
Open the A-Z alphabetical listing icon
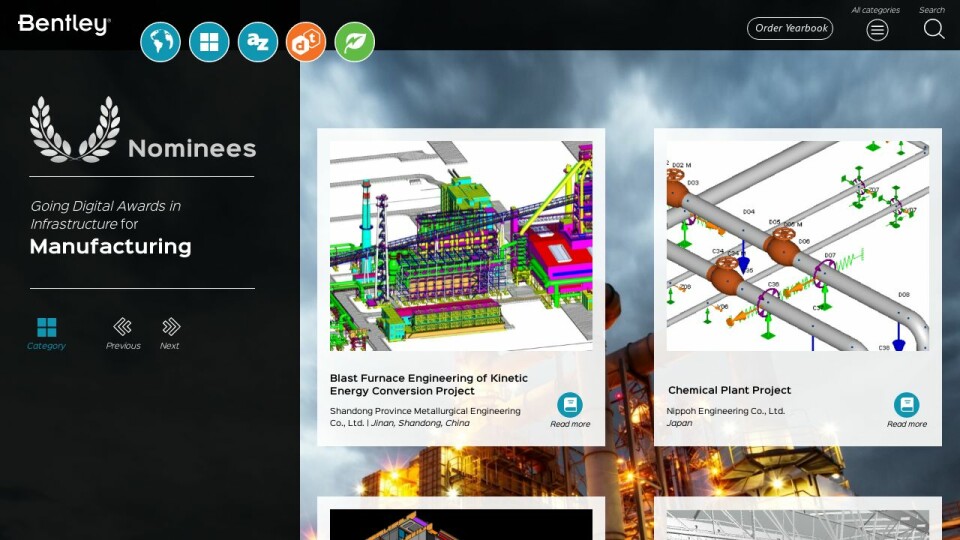258,42
